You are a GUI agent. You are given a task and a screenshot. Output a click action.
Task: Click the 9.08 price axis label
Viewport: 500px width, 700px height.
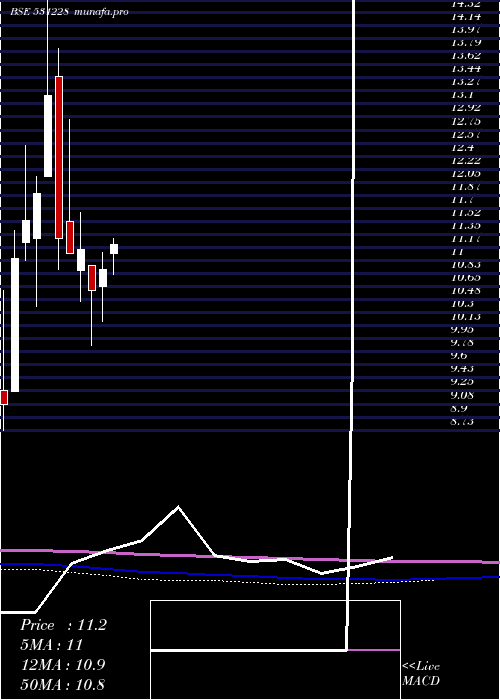click(464, 395)
